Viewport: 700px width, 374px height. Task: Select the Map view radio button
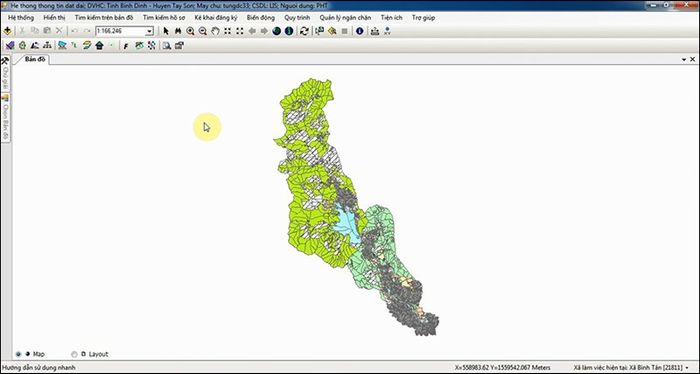click(x=18, y=354)
